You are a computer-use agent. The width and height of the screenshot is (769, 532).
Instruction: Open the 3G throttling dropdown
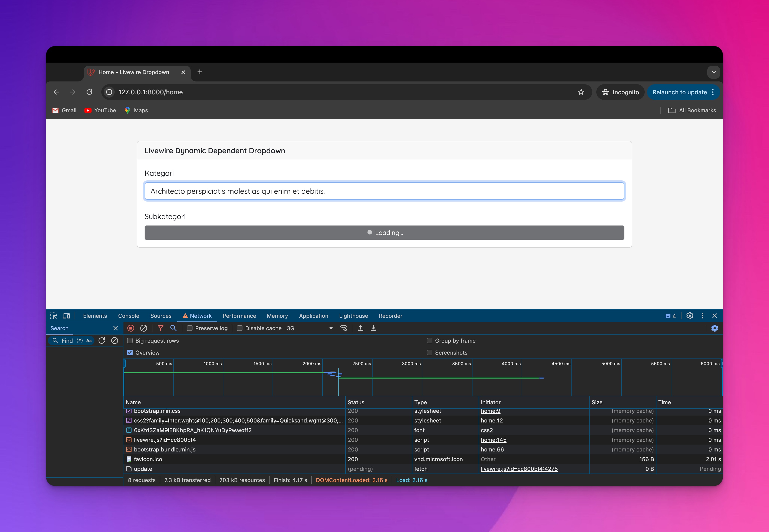309,328
